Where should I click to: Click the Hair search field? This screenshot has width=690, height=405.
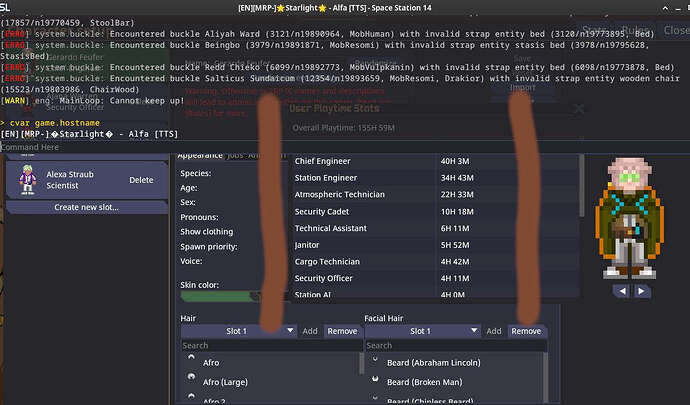pyautogui.click(x=271, y=346)
